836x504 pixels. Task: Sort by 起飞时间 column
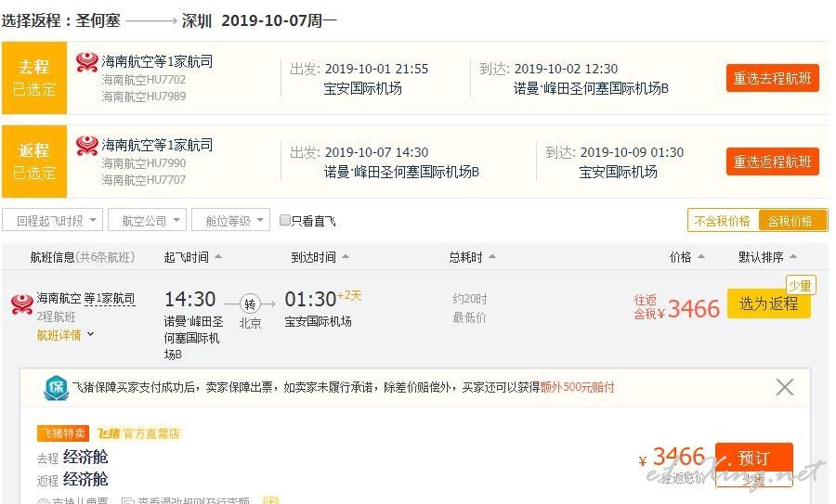(x=192, y=257)
